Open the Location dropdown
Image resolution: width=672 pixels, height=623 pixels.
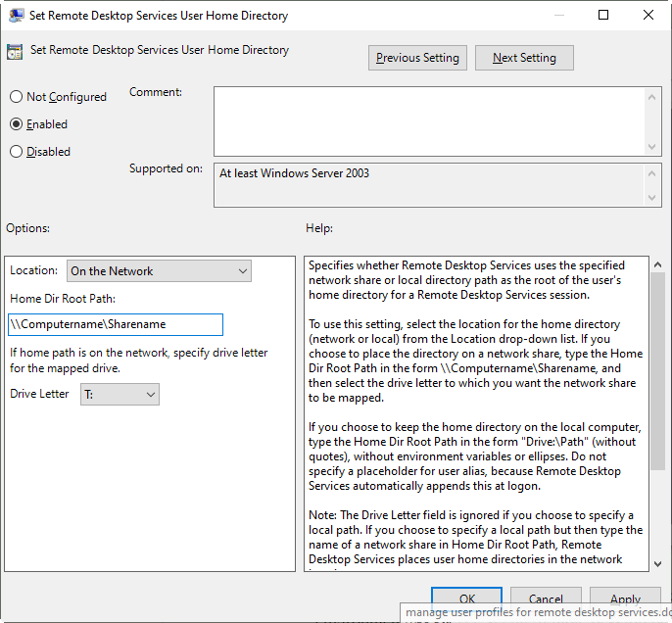pyautogui.click(x=159, y=271)
